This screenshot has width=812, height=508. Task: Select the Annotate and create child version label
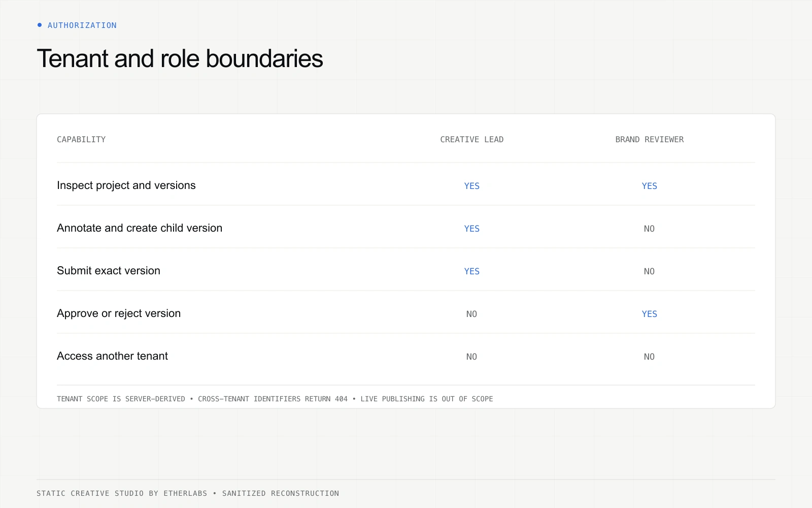[140, 228]
